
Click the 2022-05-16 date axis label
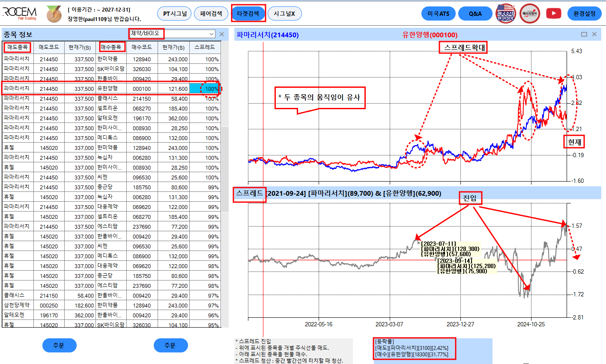(x=318, y=324)
